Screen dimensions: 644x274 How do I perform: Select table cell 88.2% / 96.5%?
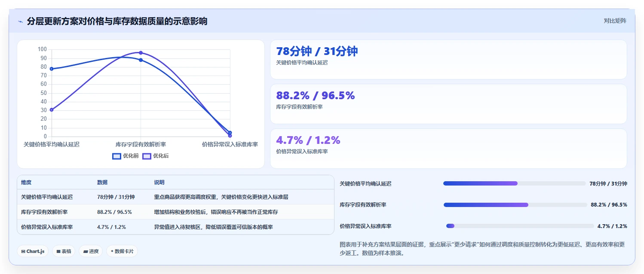tap(114, 212)
